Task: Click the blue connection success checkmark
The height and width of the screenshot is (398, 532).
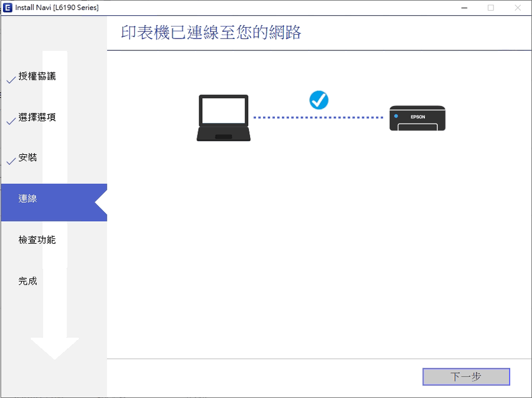Action: 319,100
